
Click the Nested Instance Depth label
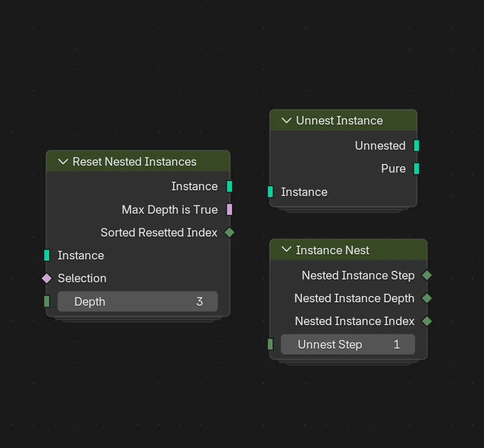[354, 298]
